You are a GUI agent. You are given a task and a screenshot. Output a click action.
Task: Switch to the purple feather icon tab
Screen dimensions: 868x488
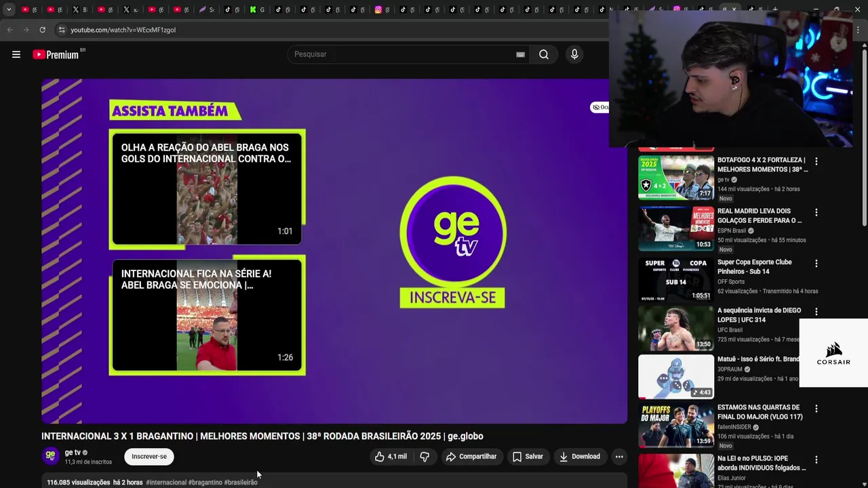(x=205, y=9)
